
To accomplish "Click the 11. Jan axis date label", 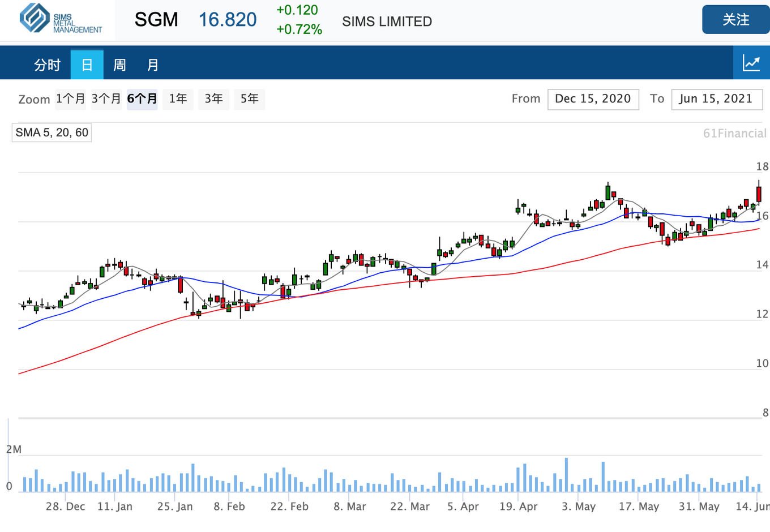I will click(x=115, y=507).
